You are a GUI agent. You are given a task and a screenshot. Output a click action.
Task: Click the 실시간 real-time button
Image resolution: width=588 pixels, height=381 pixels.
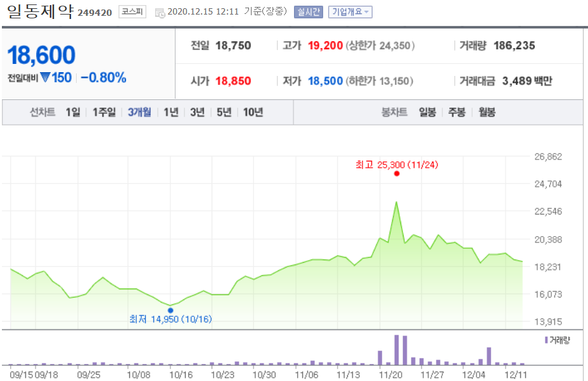point(308,12)
